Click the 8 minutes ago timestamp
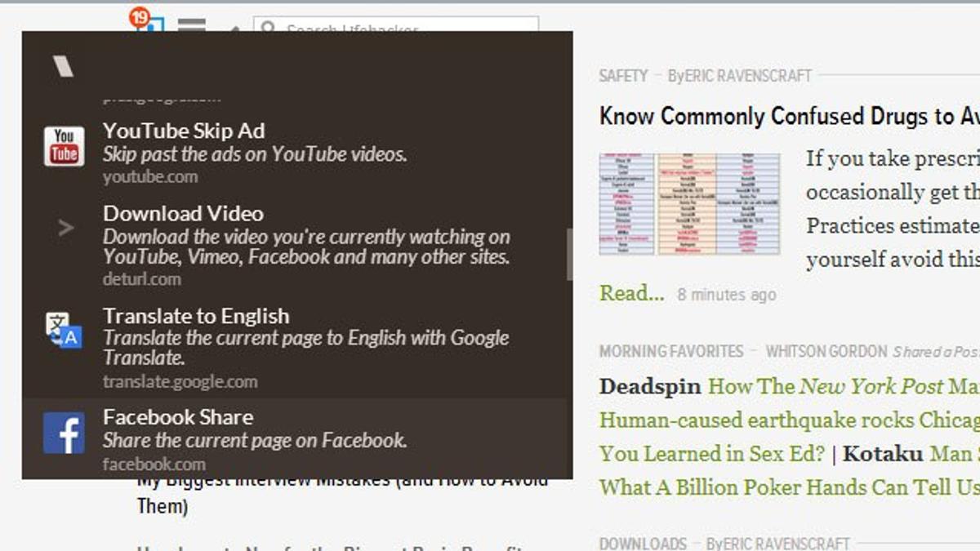 tap(727, 295)
